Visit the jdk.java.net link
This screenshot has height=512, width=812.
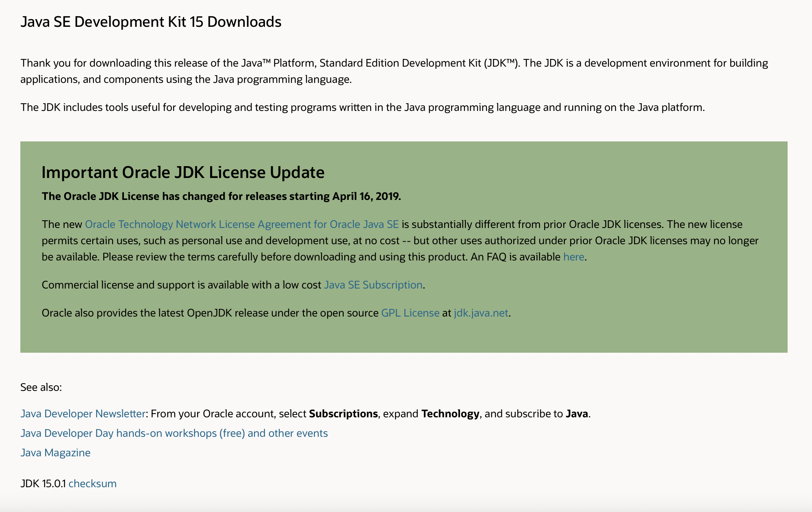(481, 313)
